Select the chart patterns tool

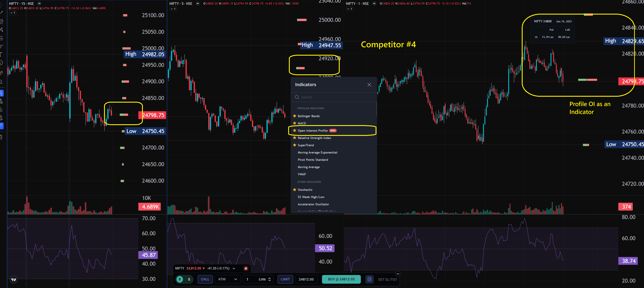click(1, 30)
